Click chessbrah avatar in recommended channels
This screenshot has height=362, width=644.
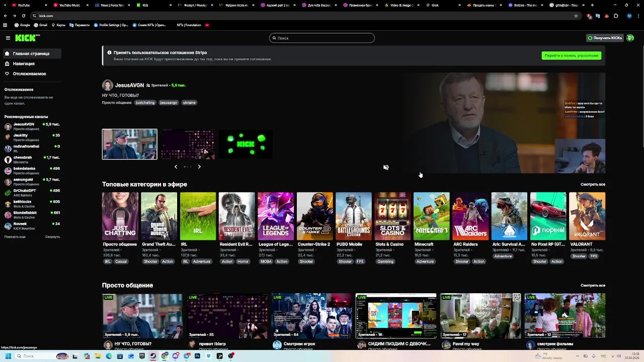[8, 159]
